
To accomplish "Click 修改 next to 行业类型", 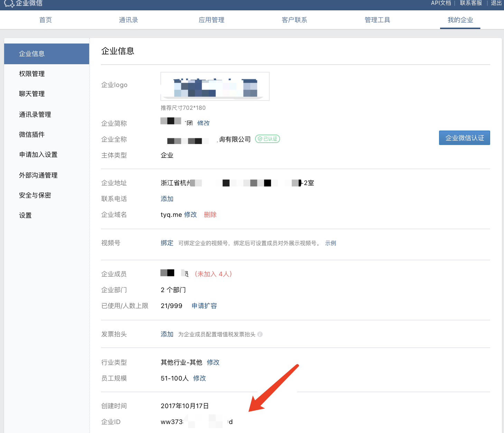I will coord(213,363).
